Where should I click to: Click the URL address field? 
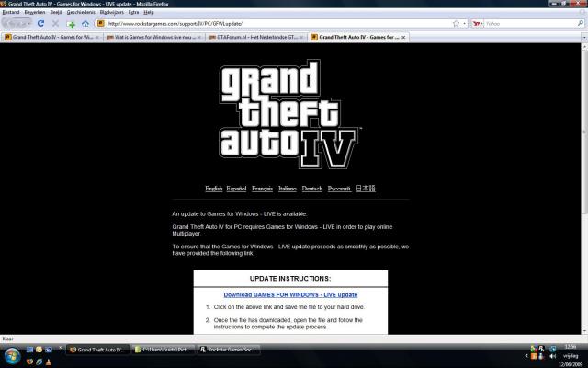click(278, 24)
